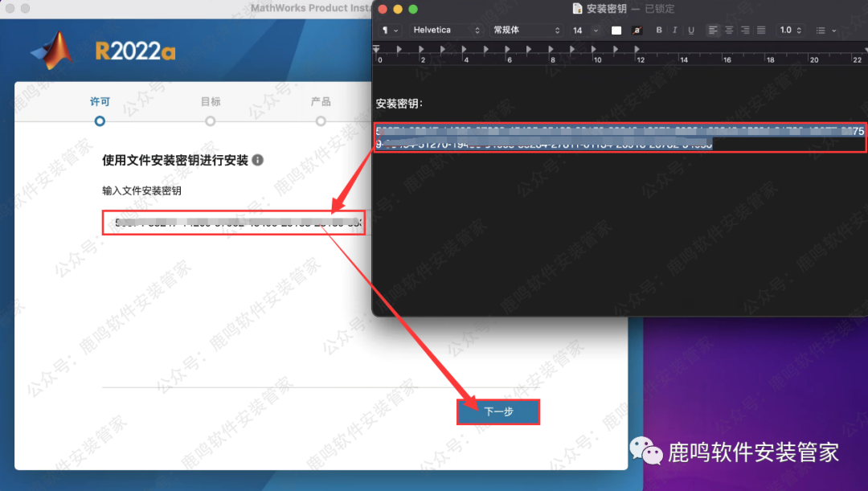The image size is (868, 491).
Task: Toggle underline text formatting
Action: [691, 31]
